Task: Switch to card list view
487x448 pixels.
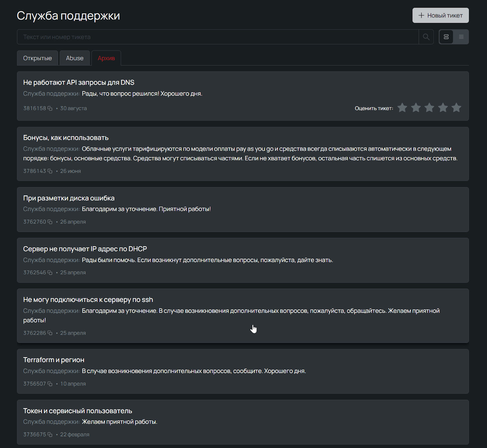Action: pyautogui.click(x=446, y=37)
